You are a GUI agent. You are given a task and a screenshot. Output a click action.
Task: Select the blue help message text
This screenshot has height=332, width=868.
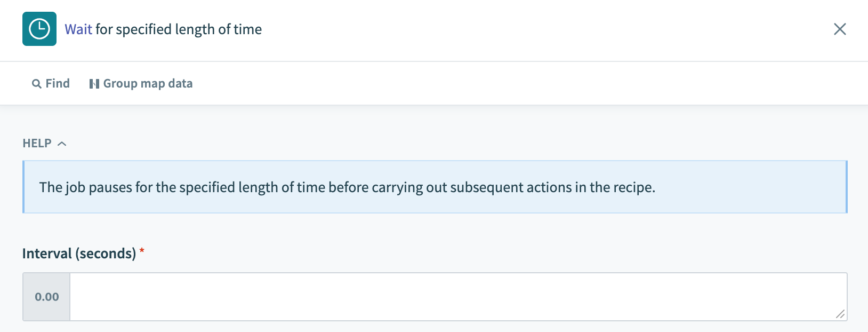coord(347,187)
